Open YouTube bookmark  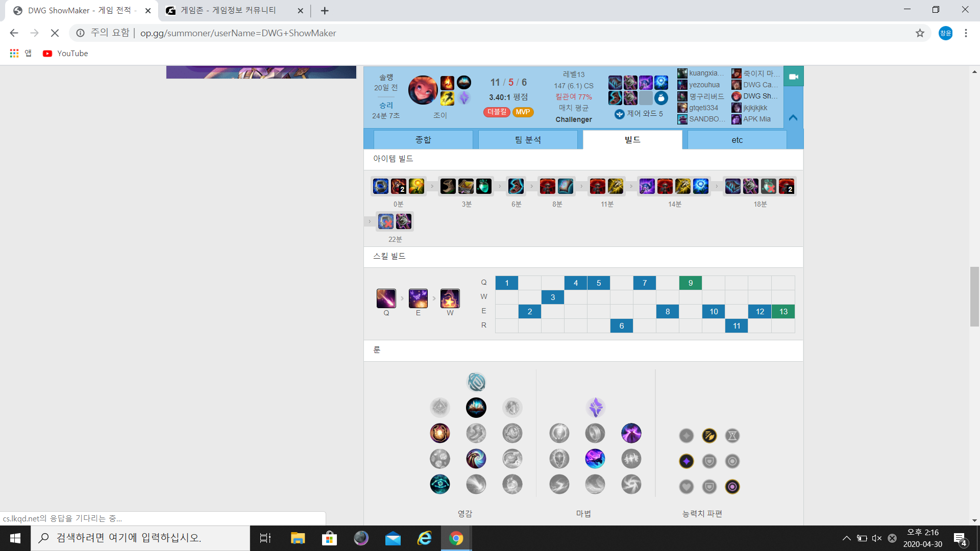(x=66, y=54)
